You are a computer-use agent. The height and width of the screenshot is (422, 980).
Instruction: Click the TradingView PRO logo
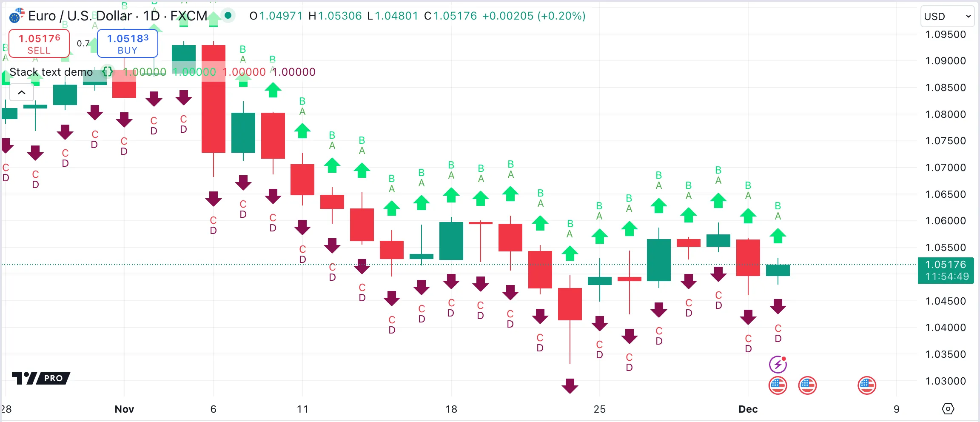tap(41, 378)
